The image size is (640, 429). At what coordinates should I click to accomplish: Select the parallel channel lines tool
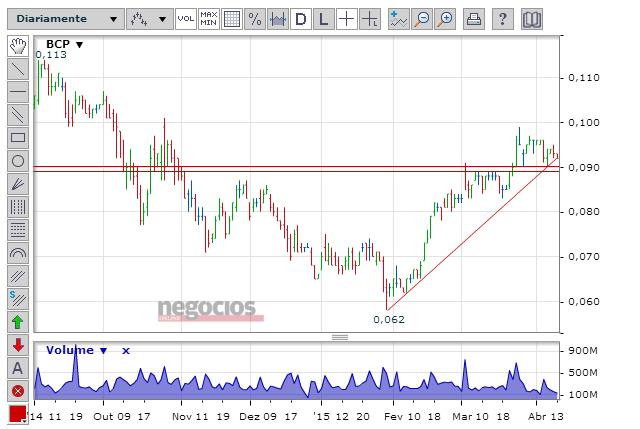(x=18, y=115)
